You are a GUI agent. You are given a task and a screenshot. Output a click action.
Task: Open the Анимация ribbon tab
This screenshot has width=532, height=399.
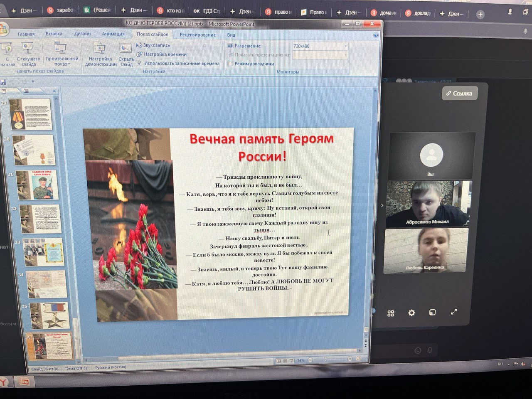[113, 34]
